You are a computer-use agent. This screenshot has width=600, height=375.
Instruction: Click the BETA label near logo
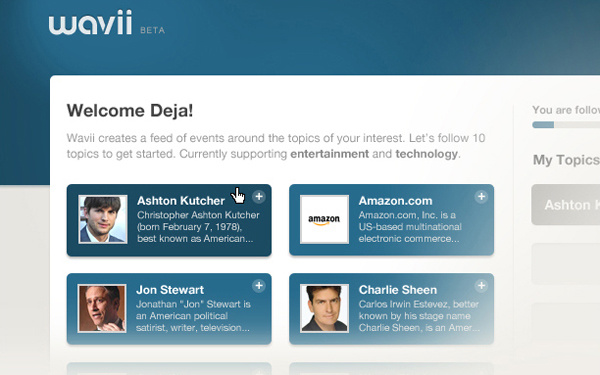pyautogui.click(x=152, y=30)
